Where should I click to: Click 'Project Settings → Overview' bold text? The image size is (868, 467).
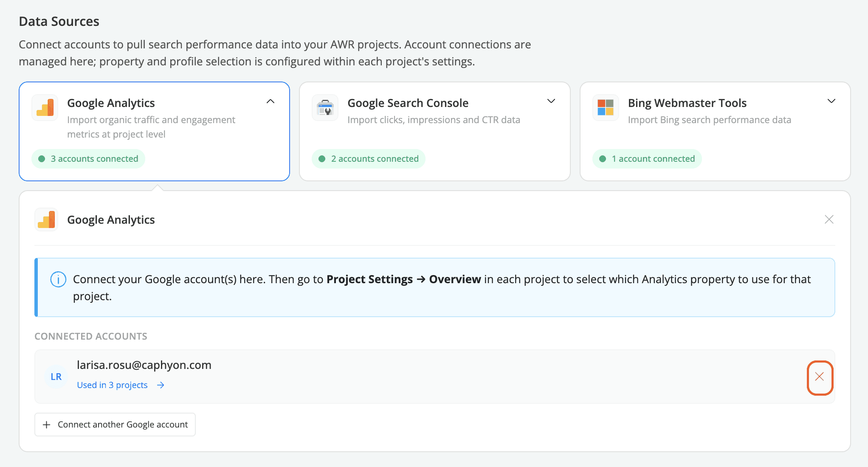point(403,279)
